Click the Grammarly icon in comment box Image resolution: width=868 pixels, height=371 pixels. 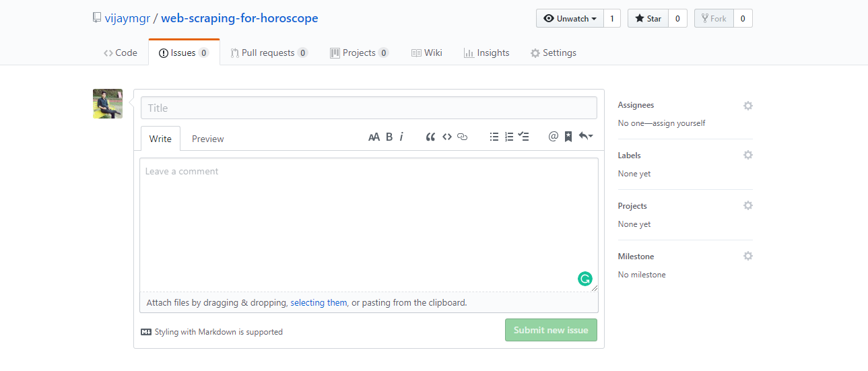(x=585, y=279)
